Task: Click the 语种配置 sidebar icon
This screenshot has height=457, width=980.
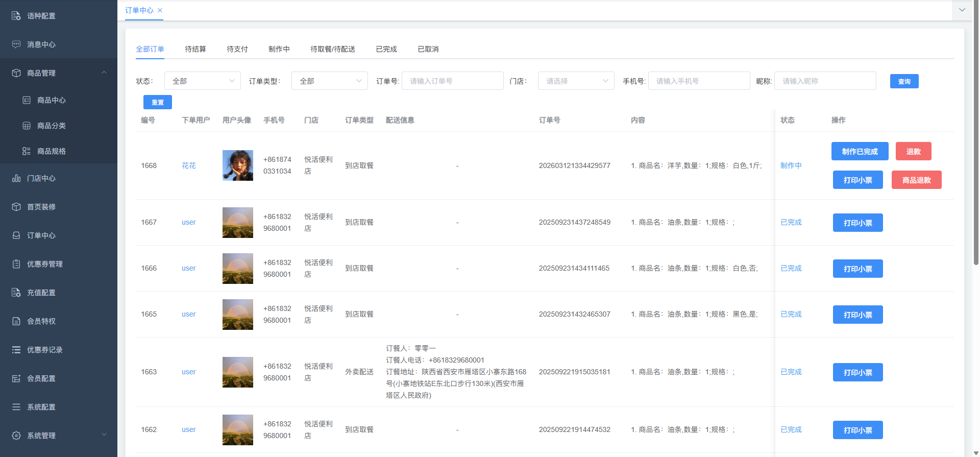Action: tap(16, 16)
